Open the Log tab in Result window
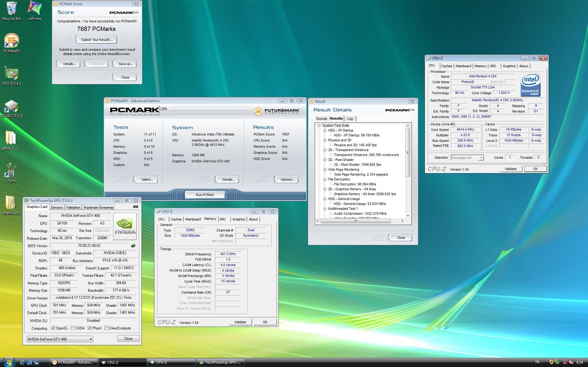588x367 pixels. [x=350, y=119]
